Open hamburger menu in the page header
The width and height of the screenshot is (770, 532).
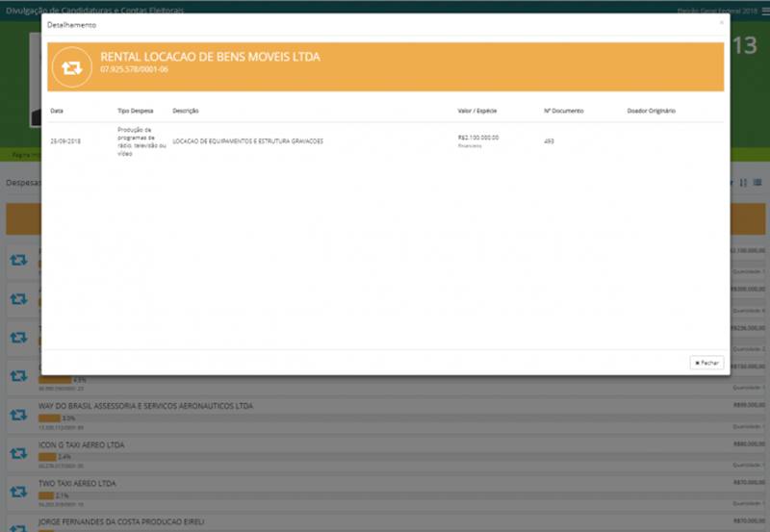point(765,12)
